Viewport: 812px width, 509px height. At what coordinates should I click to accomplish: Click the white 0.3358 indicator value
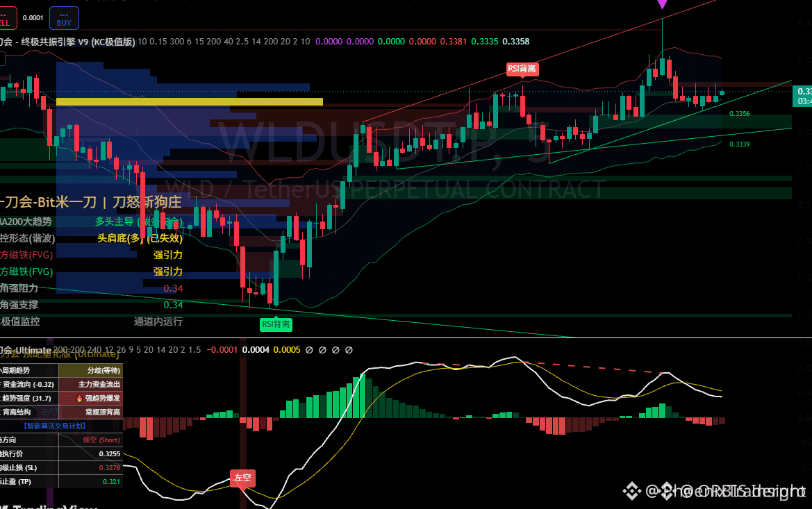516,42
